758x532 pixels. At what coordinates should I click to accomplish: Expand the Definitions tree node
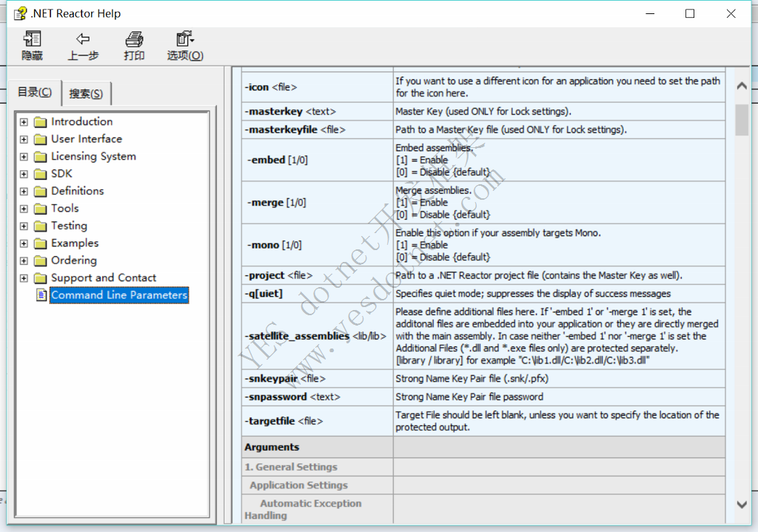[24, 192]
